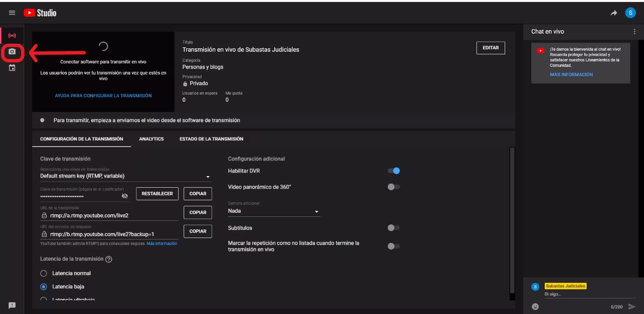Switch to the Analytics tab
The width and height of the screenshot is (644, 314).
click(x=151, y=139)
